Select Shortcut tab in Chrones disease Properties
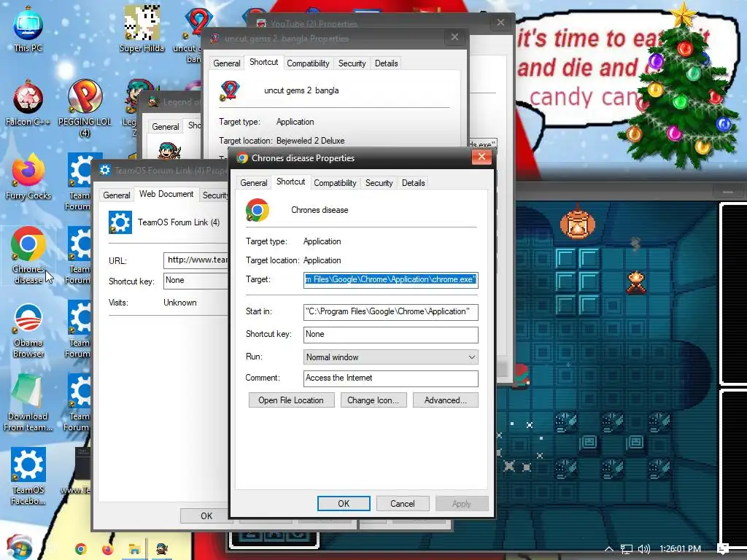This screenshot has height=560, width=747. pos(290,182)
